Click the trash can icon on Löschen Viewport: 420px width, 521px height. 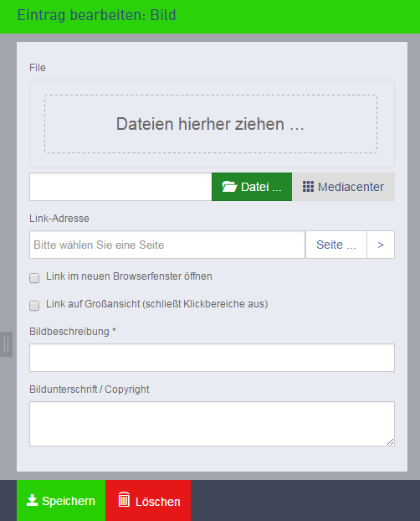(124, 499)
